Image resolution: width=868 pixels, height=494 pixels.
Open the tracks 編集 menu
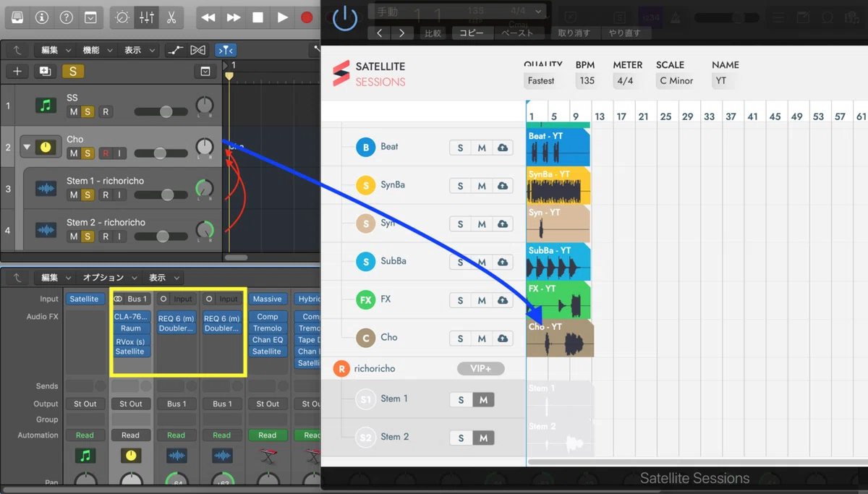(56, 50)
